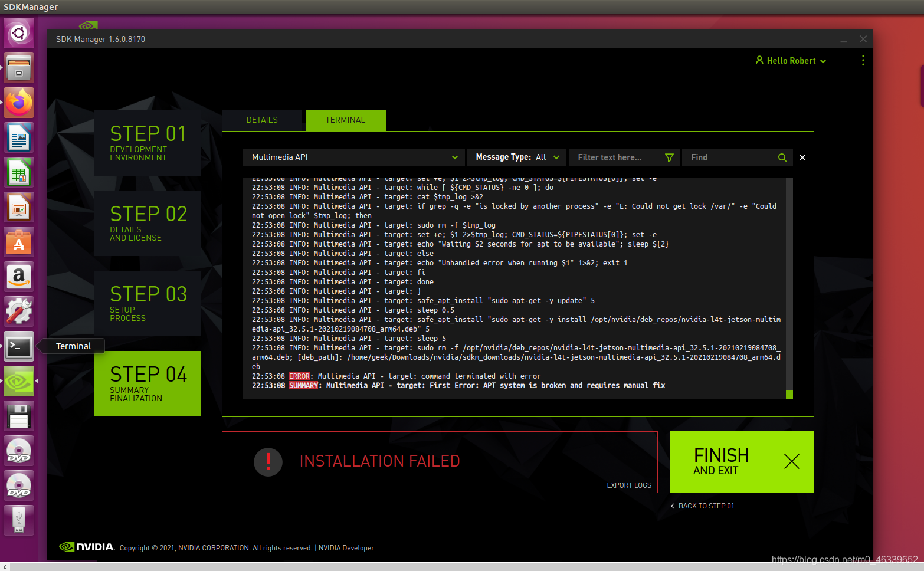Open the three-dot options menu
The height and width of the screenshot is (571, 924).
(863, 60)
